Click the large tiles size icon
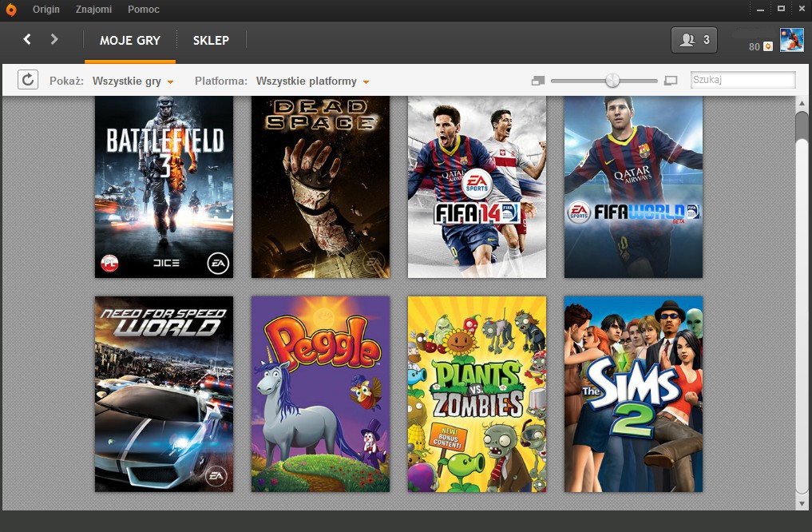Image resolution: width=812 pixels, height=532 pixels. (671, 81)
